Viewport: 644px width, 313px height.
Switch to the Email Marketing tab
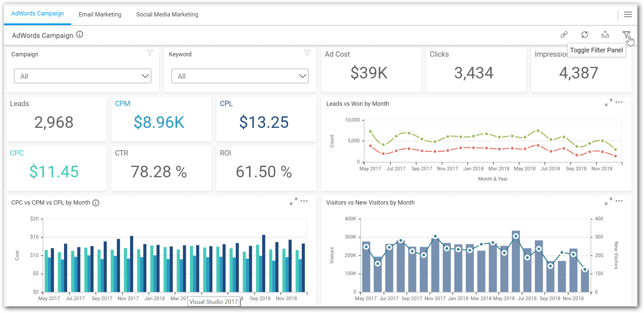(100, 14)
